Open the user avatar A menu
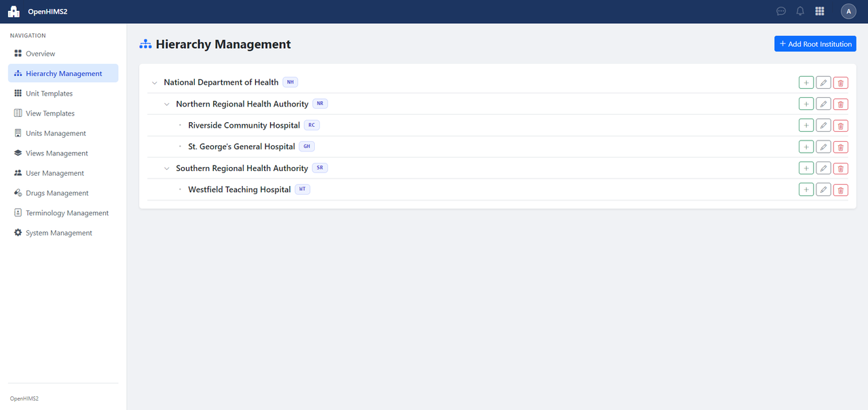Viewport: 868px width, 410px height. click(x=848, y=12)
